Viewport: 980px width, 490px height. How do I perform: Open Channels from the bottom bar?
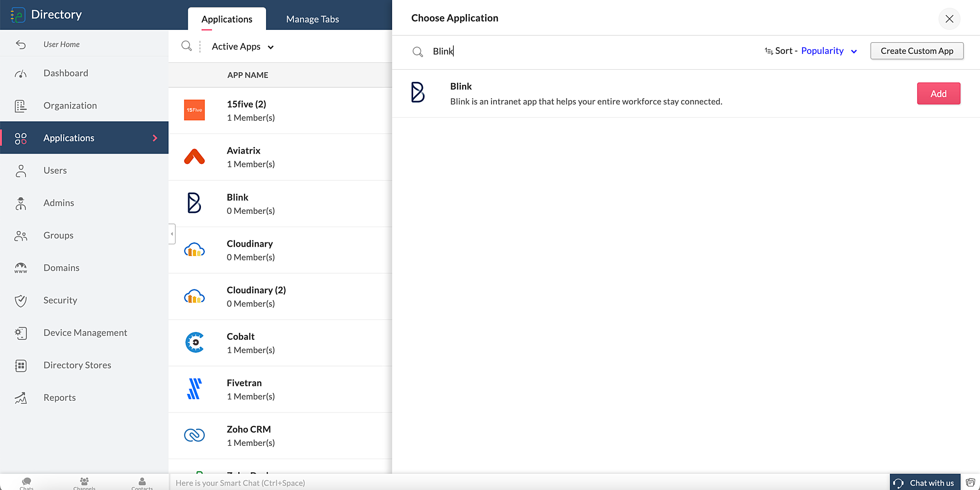click(x=84, y=483)
